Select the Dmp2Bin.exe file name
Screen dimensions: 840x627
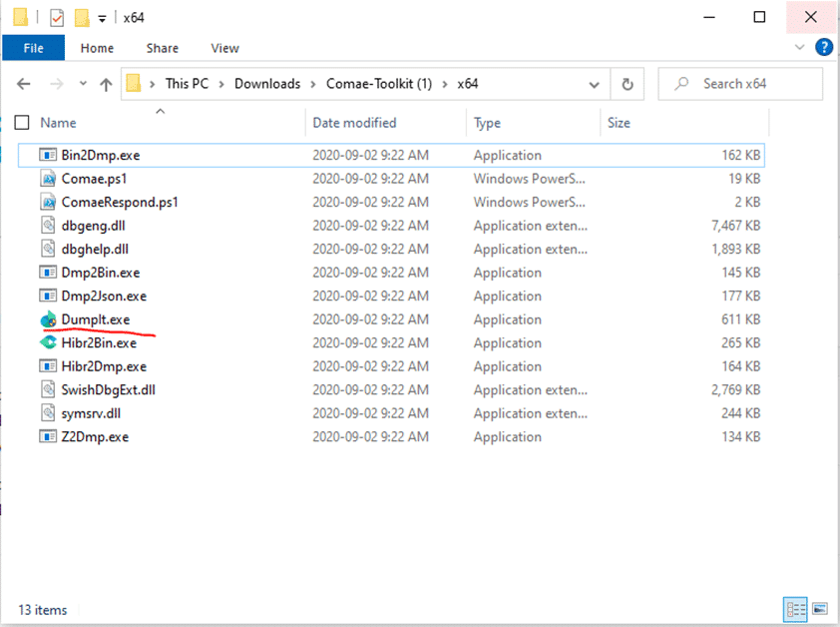101,273
